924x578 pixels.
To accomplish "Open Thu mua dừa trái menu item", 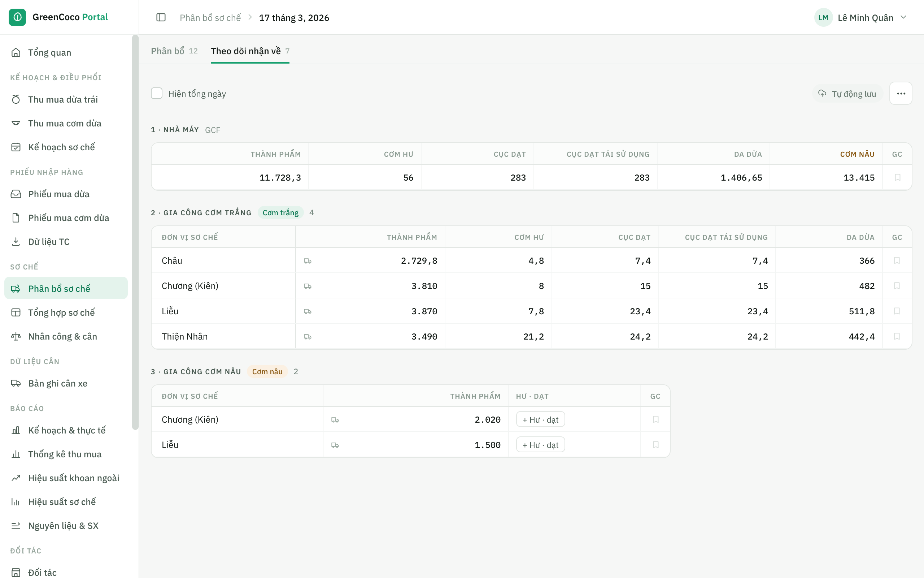I will click(x=66, y=99).
